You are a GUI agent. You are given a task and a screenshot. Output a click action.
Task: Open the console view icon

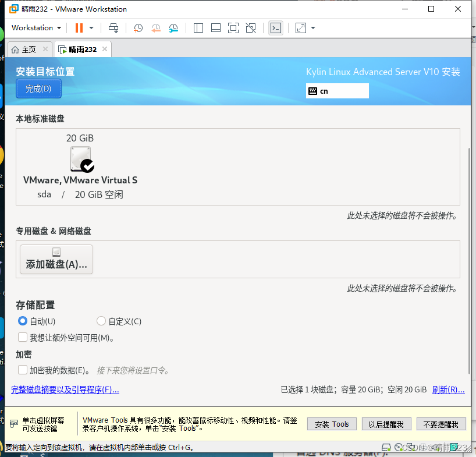click(276, 28)
